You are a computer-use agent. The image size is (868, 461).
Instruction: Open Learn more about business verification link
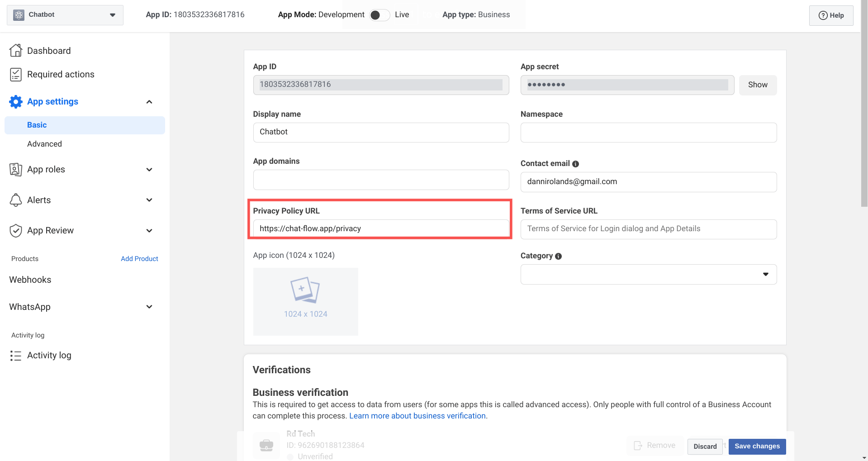coord(417,416)
